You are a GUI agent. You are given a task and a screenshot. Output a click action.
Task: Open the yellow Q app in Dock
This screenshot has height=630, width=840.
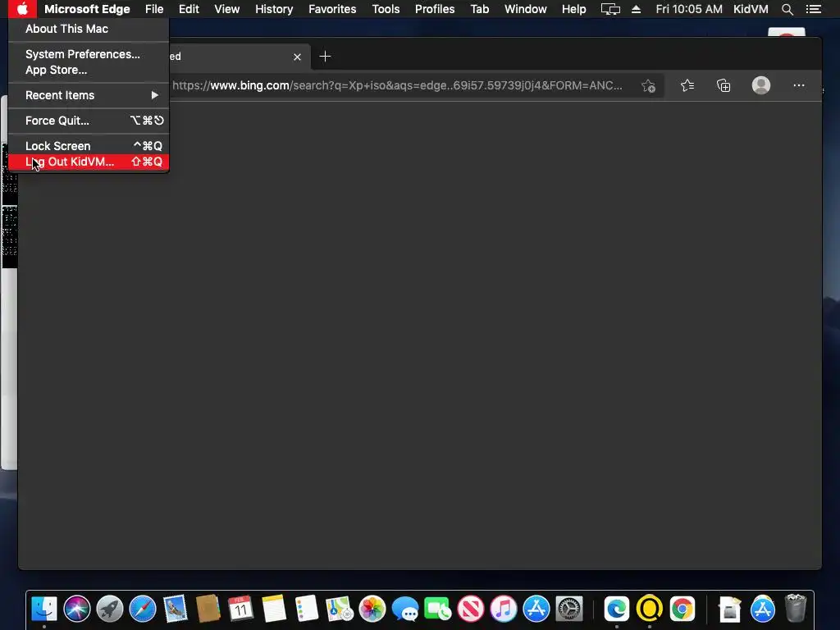click(650, 609)
